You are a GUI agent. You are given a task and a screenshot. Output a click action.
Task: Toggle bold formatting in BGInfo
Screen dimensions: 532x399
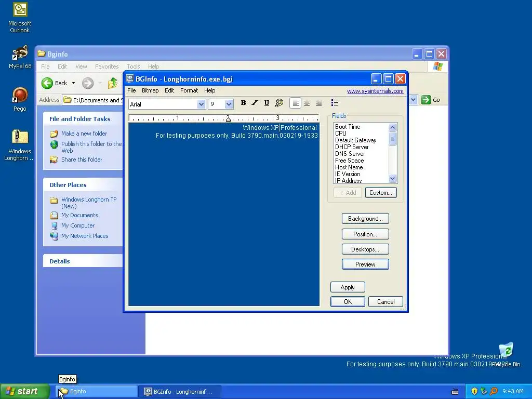(x=243, y=103)
